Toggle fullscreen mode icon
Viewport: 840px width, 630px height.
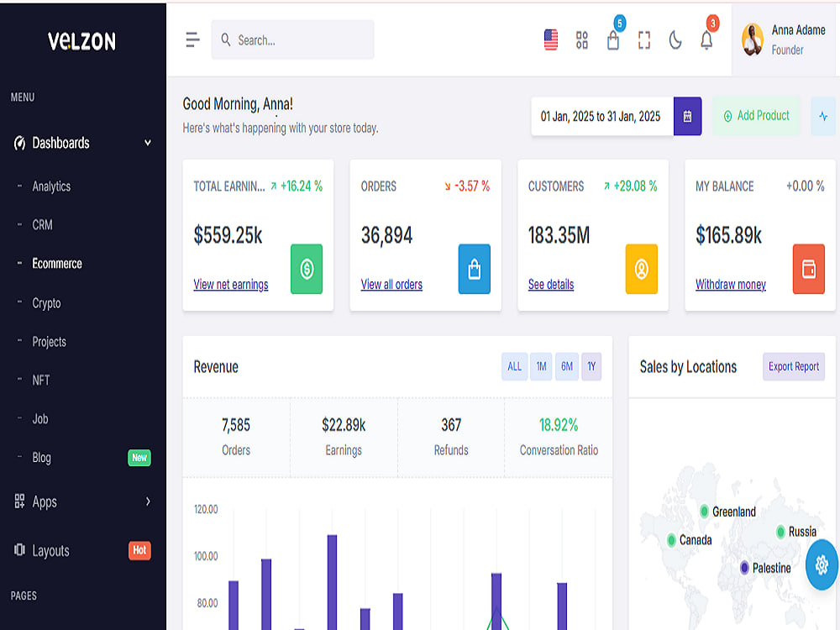point(644,39)
